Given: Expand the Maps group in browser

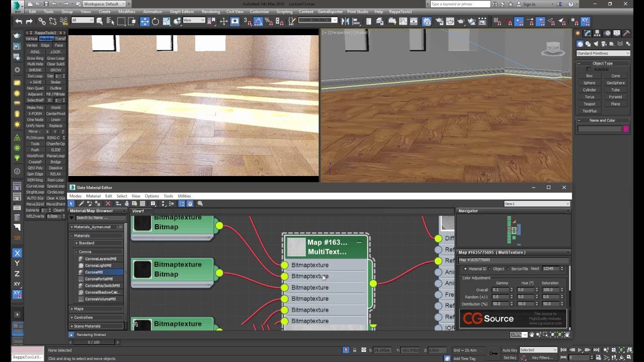Looking at the screenshot, I should pyautogui.click(x=97, y=309).
